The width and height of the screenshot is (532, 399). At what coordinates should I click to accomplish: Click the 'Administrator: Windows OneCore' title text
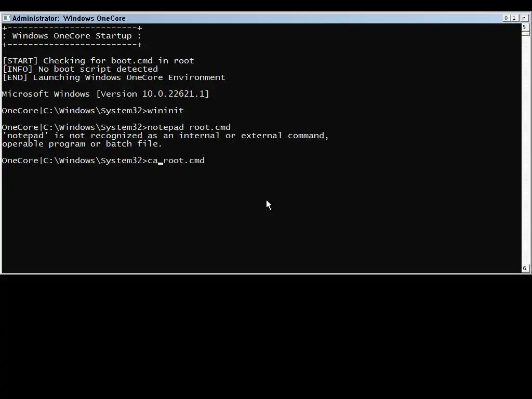pyautogui.click(x=69, y=18)
